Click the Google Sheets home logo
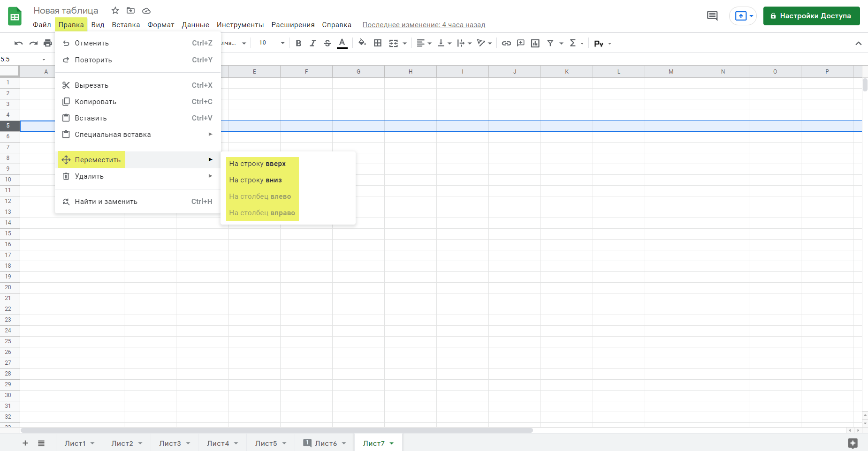 click(x=15, y=16)
